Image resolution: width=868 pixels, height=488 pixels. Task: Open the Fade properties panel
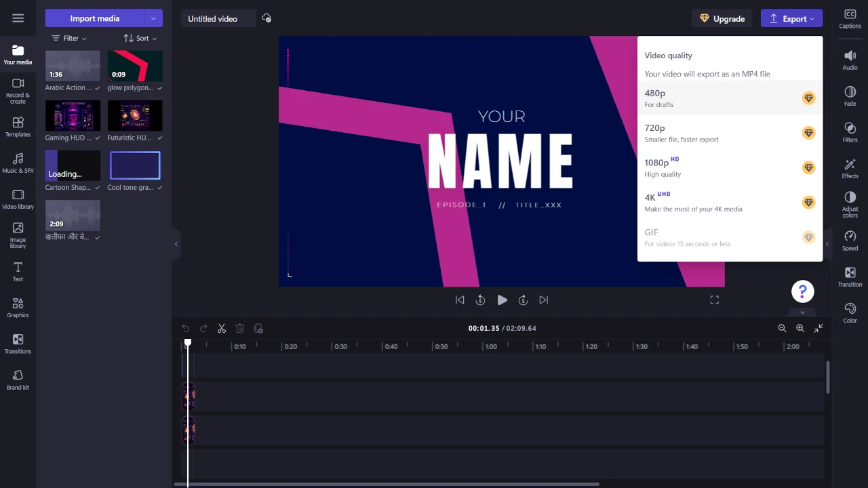(850, 96)
